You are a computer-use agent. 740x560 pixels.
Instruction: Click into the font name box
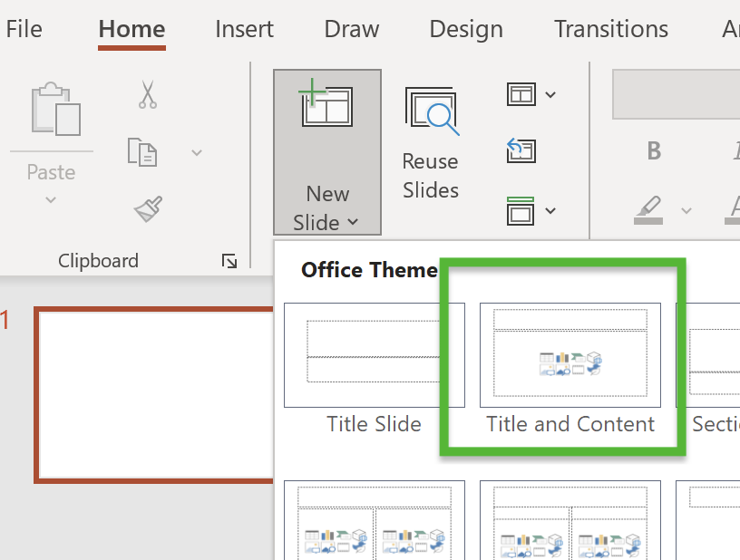(x=676, y=94)
